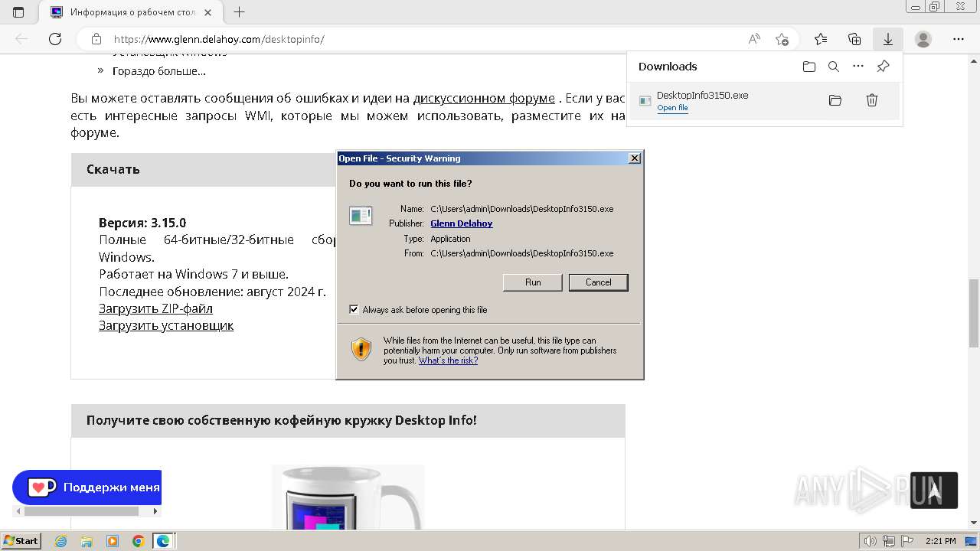Open the Settings and more menu
The image size is (980, 551).
tap(959, 39)
